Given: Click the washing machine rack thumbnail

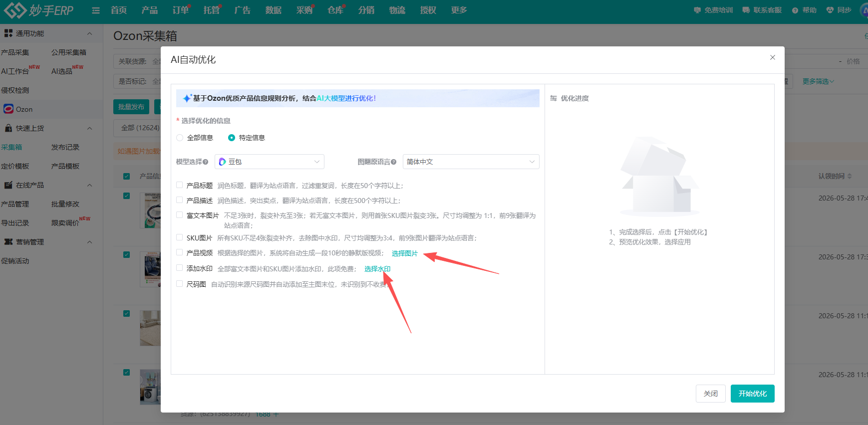Looking at the screenshot, I should [x=150, y=387].
